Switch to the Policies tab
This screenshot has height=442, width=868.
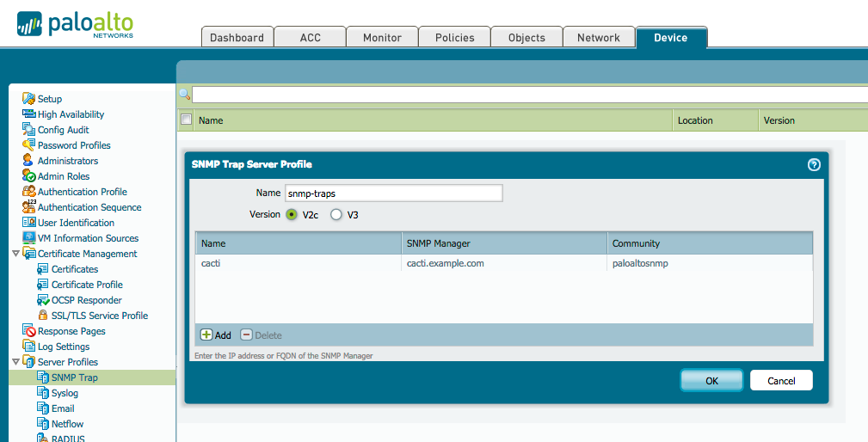454,37
